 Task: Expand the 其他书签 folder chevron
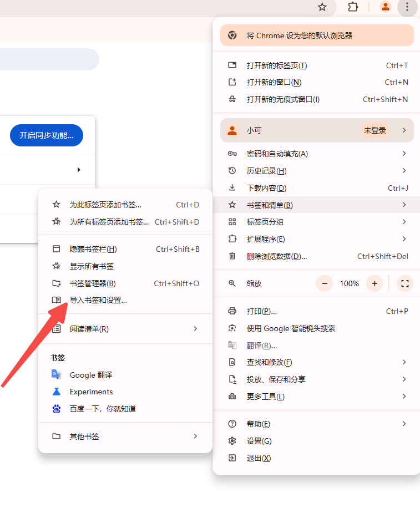point(195,436)
